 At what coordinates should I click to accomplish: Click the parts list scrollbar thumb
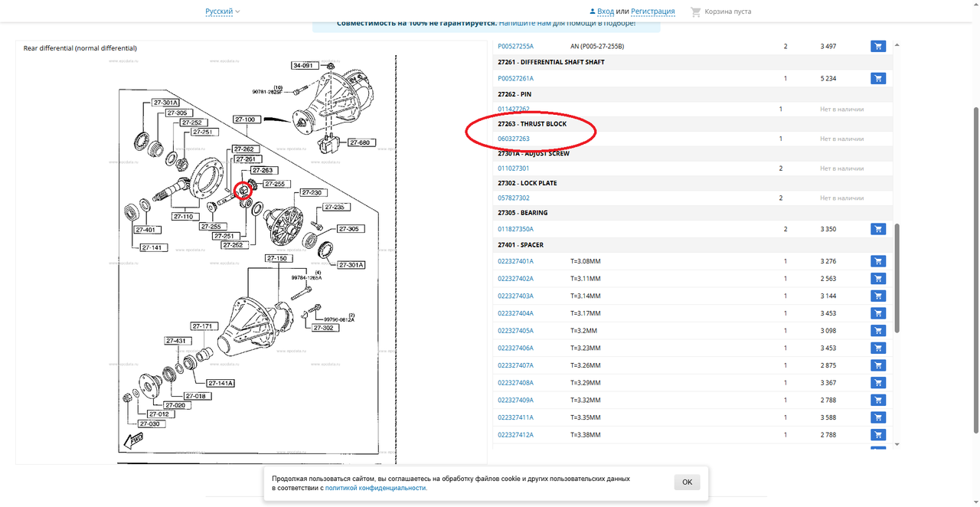897,278
